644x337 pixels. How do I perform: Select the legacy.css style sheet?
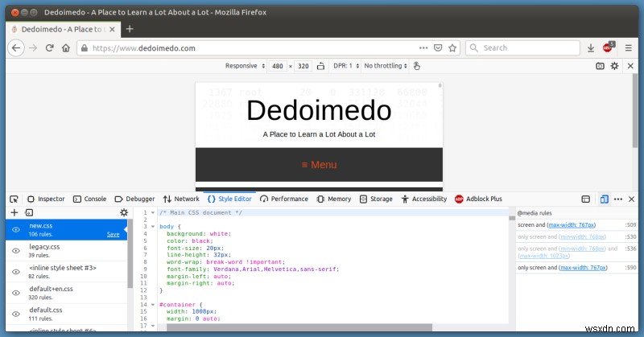click(x=67, y=251)
